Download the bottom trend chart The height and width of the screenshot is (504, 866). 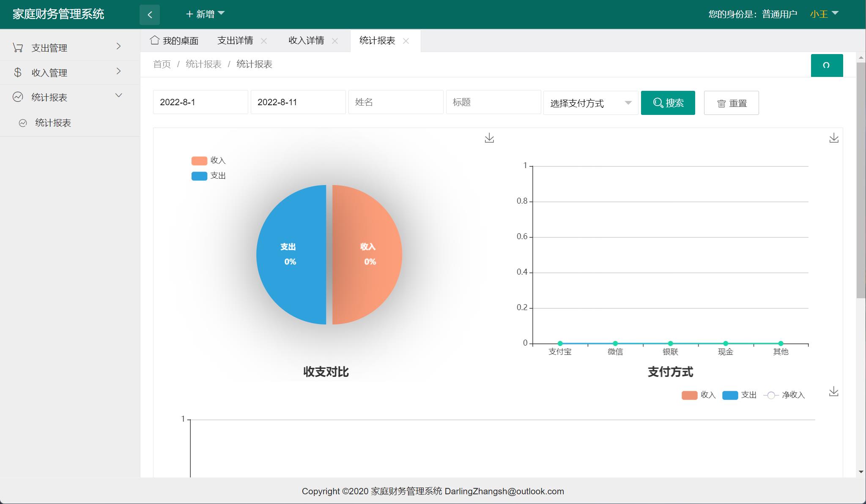point(834,391)
